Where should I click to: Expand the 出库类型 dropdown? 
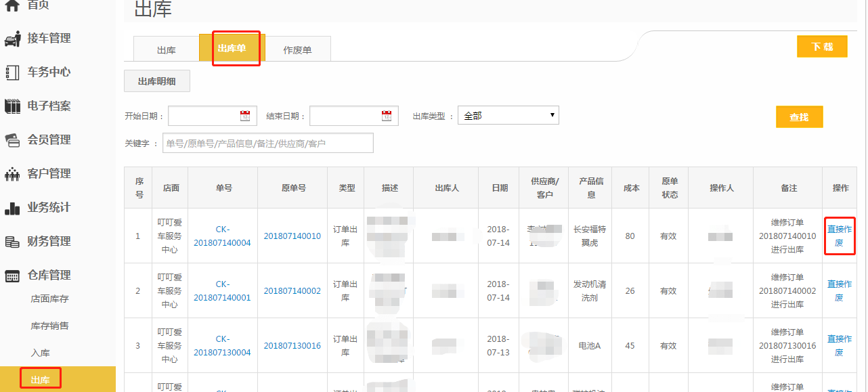(508, 116)
